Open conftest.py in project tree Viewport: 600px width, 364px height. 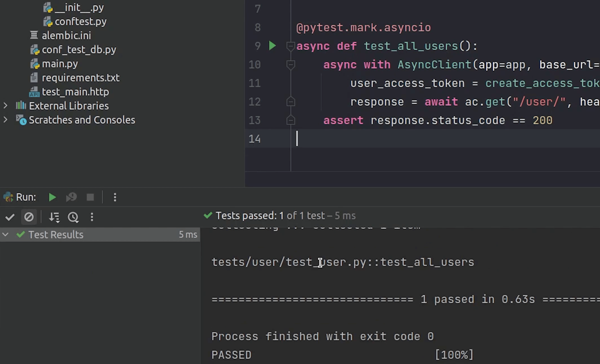click(80, 22)
